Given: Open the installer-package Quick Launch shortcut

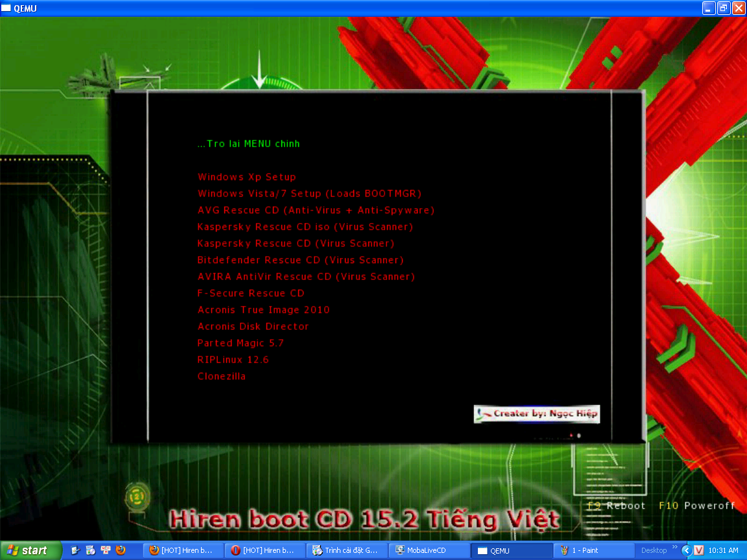Looking at the screenshot, I should [89, 550].
